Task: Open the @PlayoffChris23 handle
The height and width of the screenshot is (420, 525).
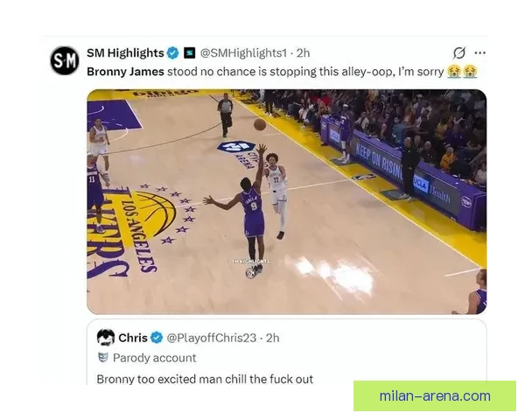Action: click(x=212, y=338)
